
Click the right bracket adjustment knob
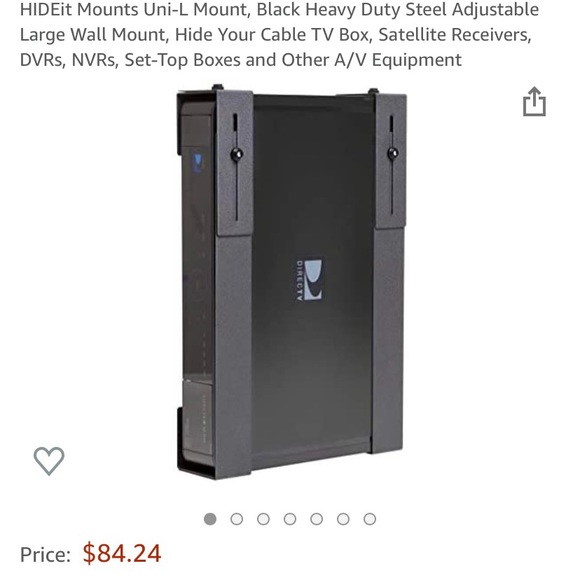pyautogui.click(x=392, y=153)
